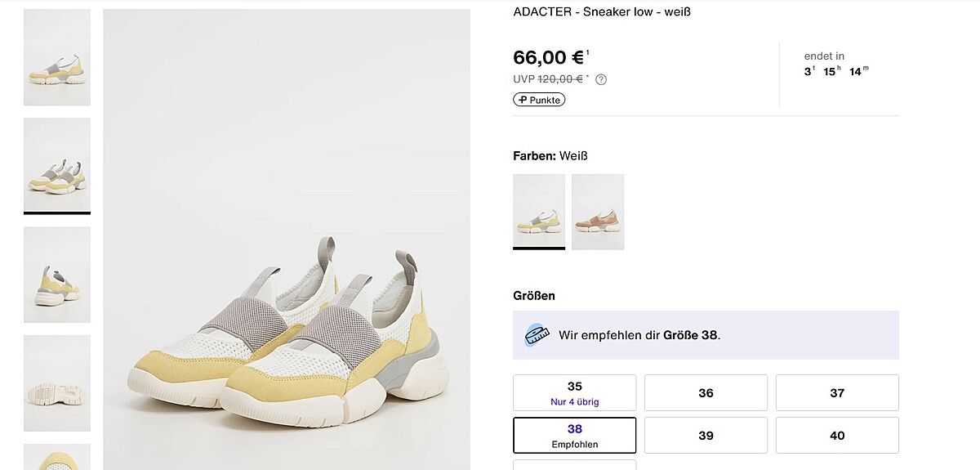Screen dimensions: 980x470
Task: Select size 37
Action: coord(837,392)
